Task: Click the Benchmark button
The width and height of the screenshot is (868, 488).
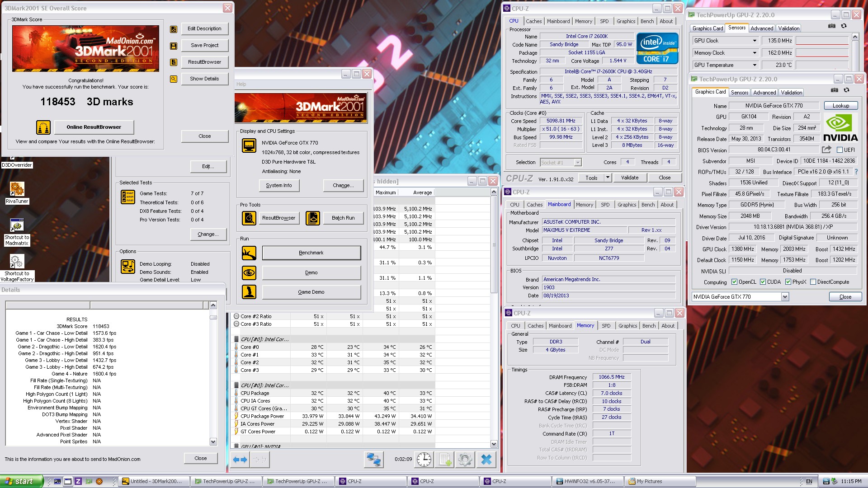Action: click(311, 253)
